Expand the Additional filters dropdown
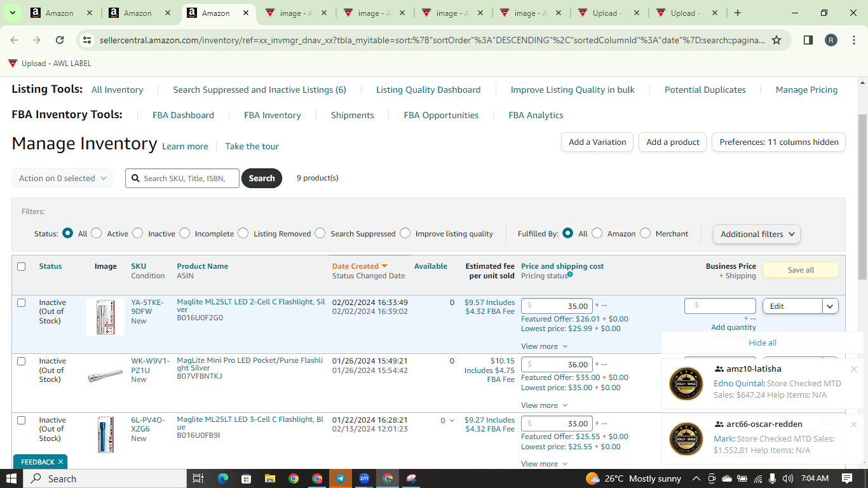This screenshot has height=488, width=868. pos(757,234)
